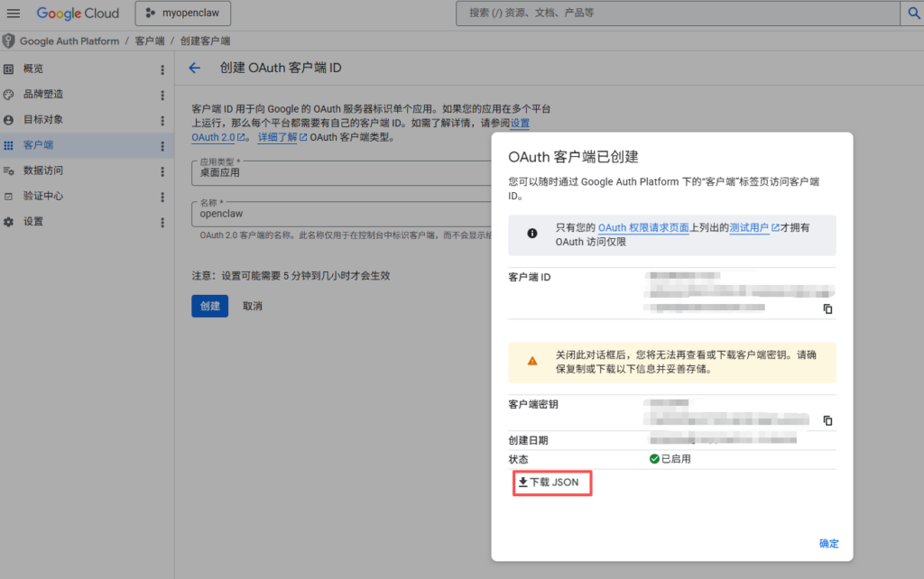Open more options for 目标对象
This screenshot has height=579, width=924.
[162, 120]
